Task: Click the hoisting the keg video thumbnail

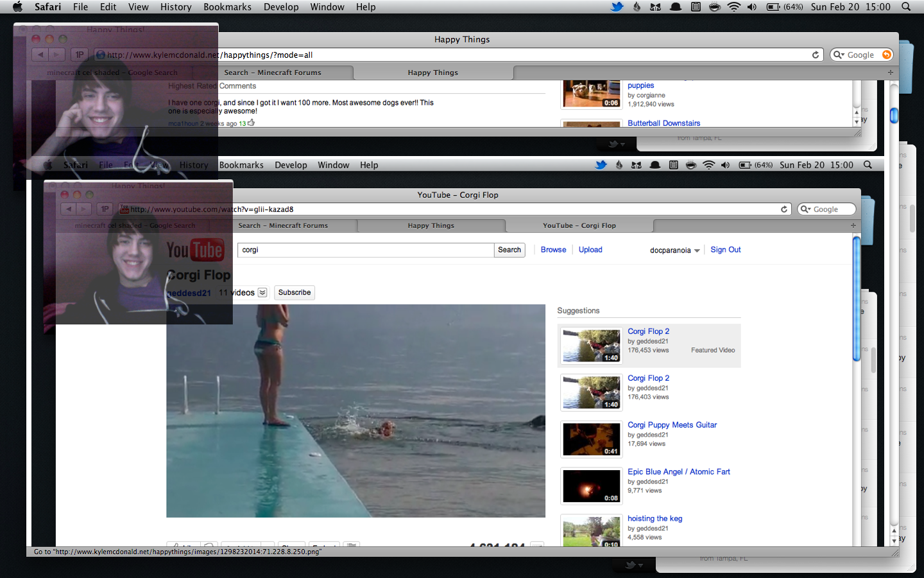Action: coord(591,532)
